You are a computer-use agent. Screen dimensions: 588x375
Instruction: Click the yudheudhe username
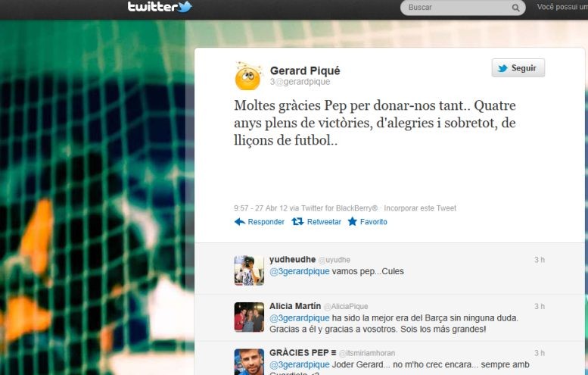click(x=293, y=259)
